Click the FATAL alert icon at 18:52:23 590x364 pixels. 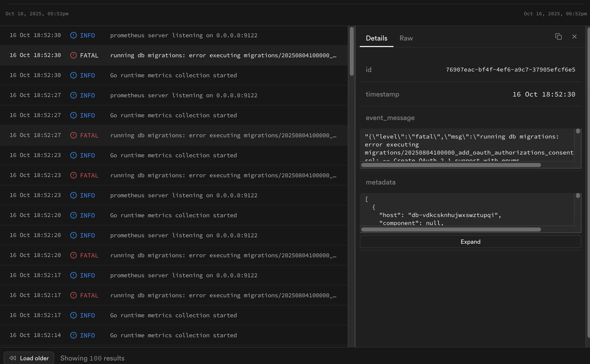(73, 175)
